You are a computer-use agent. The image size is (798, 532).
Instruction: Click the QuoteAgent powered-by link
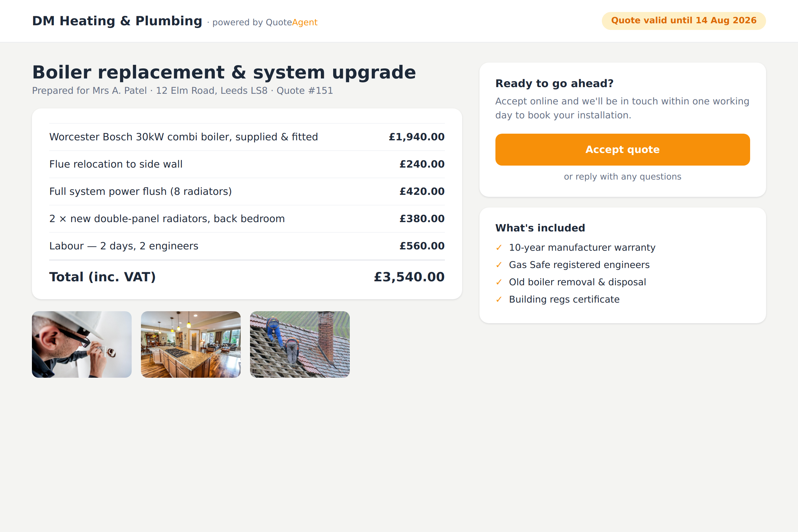[292, 22]
